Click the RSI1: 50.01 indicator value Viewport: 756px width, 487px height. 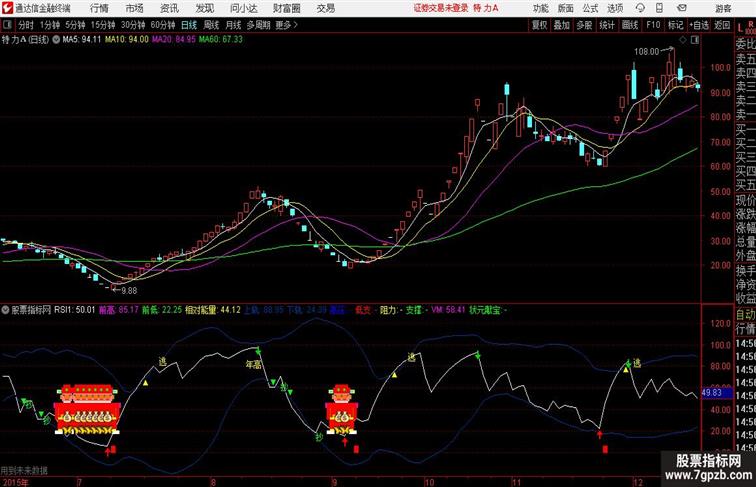74,310
